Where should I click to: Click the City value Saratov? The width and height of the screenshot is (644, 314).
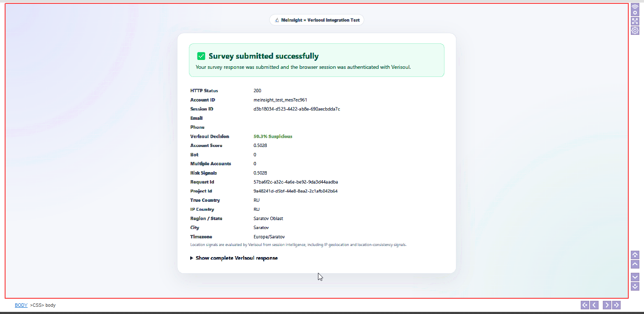click(261, 228)
